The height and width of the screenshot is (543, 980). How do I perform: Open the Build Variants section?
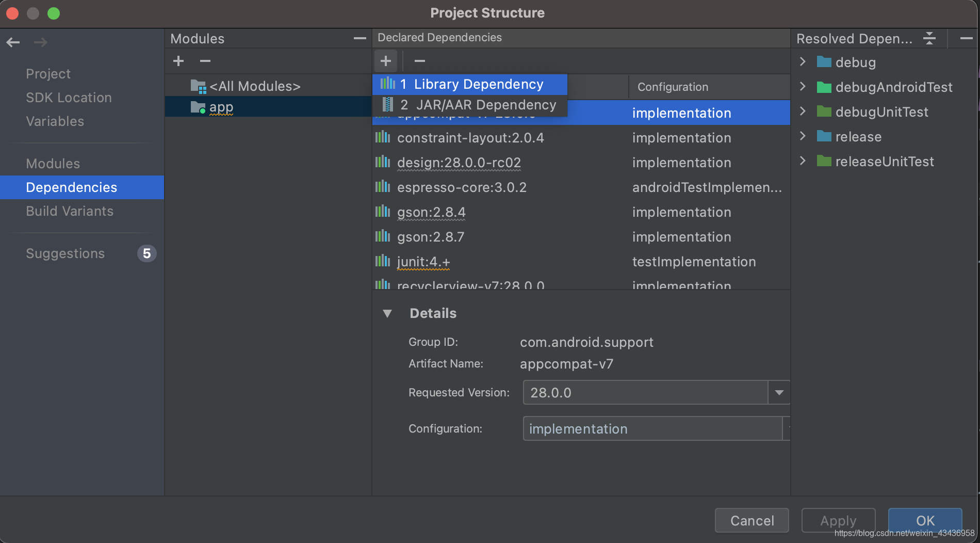point(70,211)
